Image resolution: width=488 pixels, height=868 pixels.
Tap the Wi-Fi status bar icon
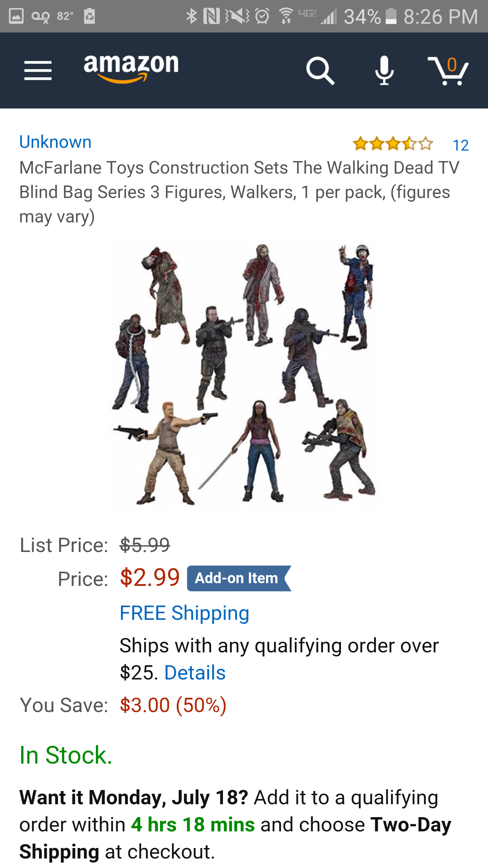[286, 16]
